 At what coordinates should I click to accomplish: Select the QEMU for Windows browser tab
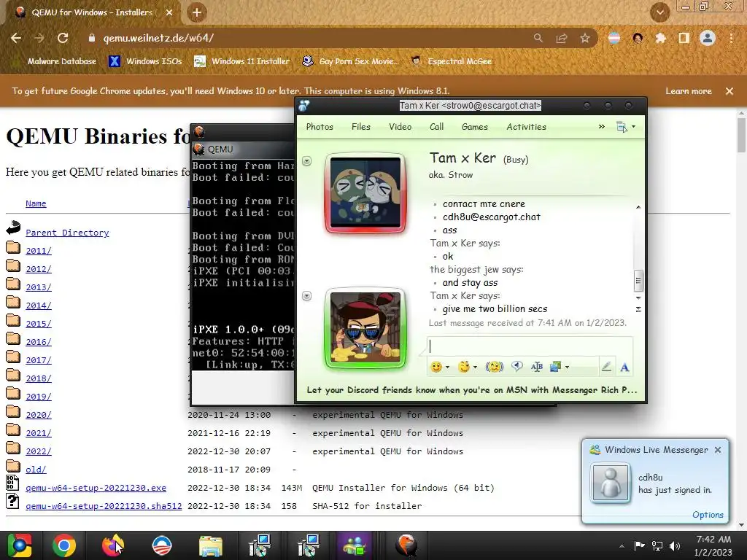[x=91, y=12]
